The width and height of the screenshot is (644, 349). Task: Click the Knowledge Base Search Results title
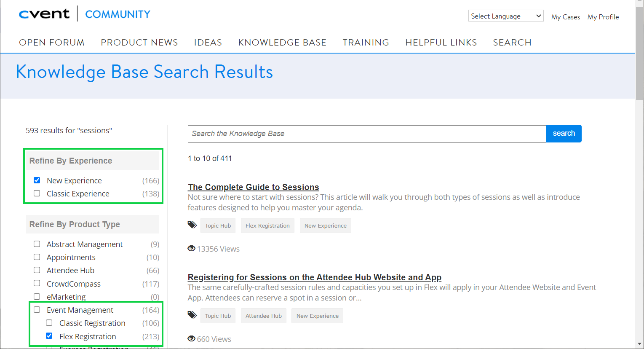(144, 72)
